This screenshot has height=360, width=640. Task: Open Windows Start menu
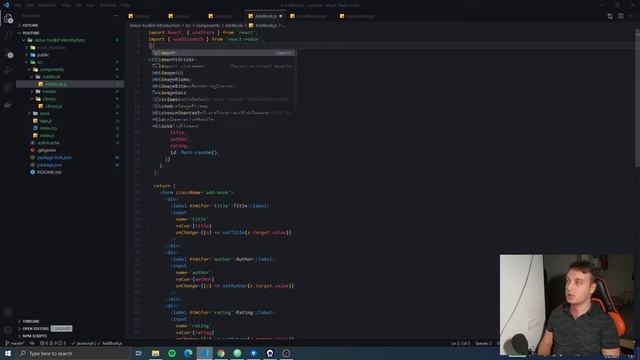[8, 353]
